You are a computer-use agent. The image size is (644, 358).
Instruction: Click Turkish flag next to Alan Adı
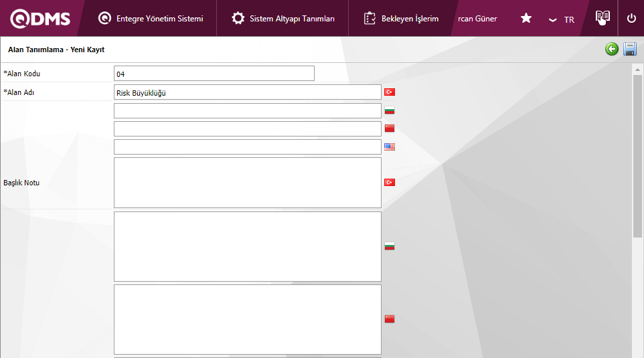coord(389,92)
